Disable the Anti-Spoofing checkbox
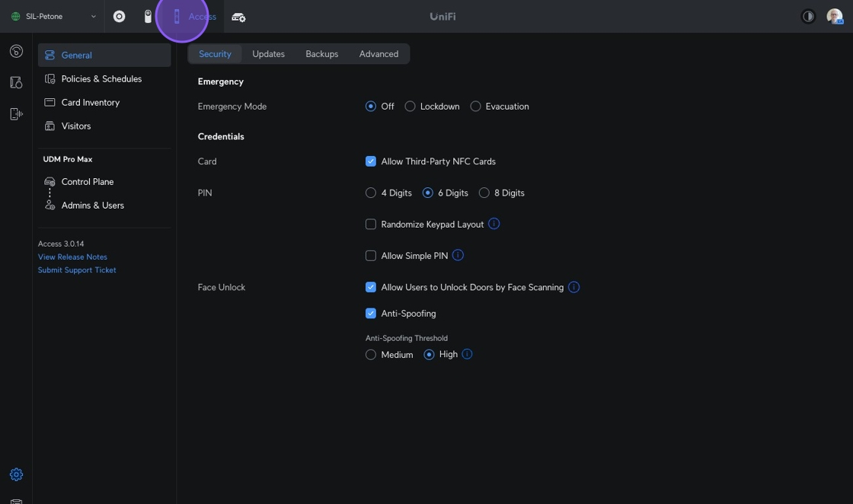The image size is (853, 504). 371,314
